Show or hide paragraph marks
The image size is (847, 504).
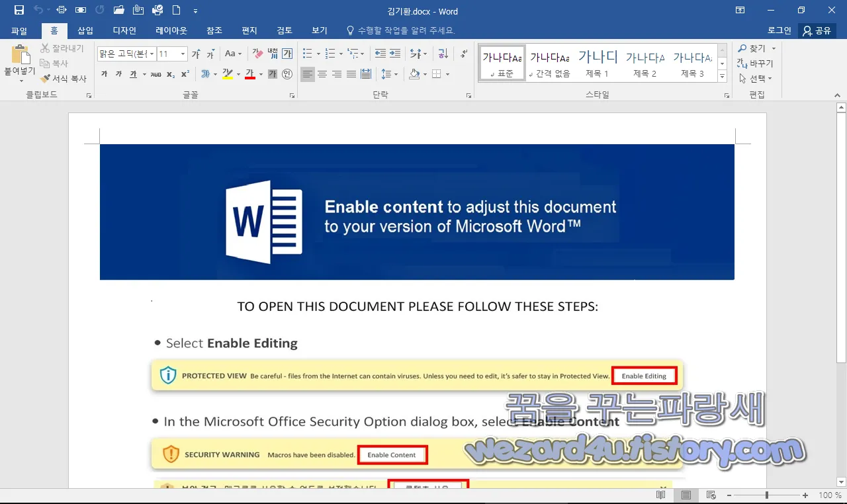click(464, 54)
